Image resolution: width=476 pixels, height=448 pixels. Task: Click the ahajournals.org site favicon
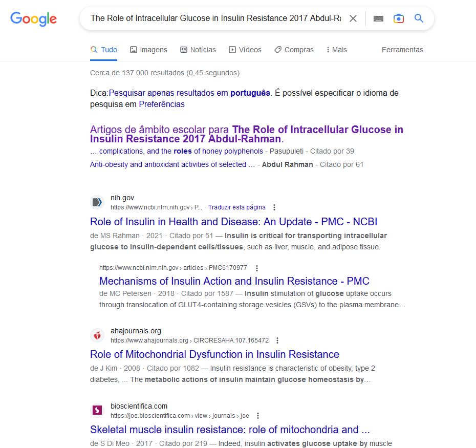pyautogui.click(x=97, y=335)
